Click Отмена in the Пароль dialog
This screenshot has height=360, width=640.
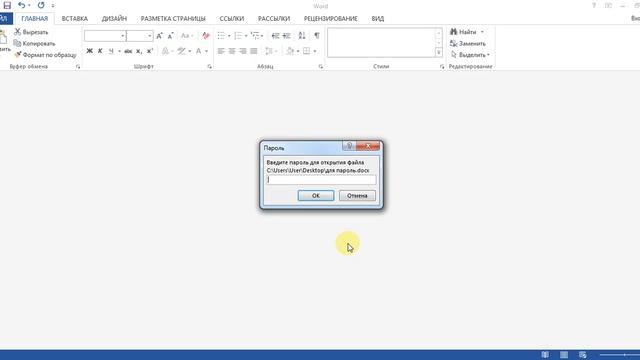tap(357, 196)
